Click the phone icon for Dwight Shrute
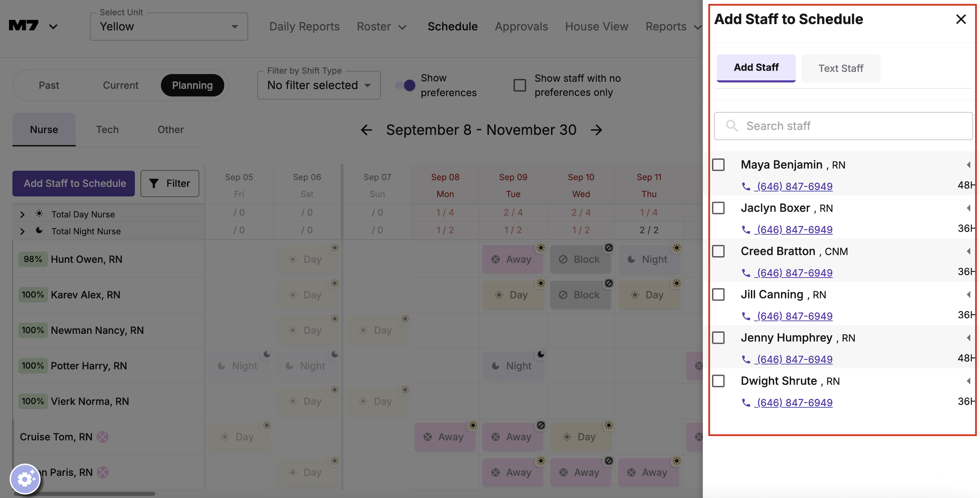Screen dimensions: 980x498 746,403
